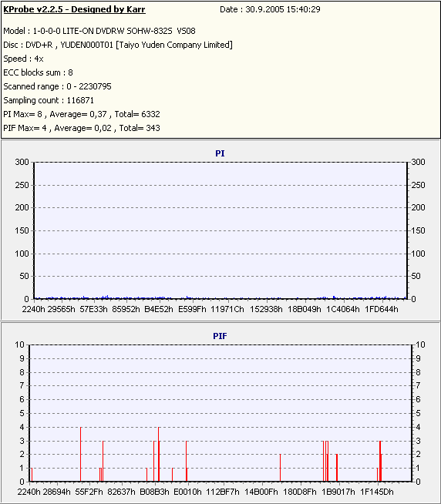Click the height-4 PIF spike near 55F2Fh
This screenshot has height=504, width=441.
coord(80,454)
